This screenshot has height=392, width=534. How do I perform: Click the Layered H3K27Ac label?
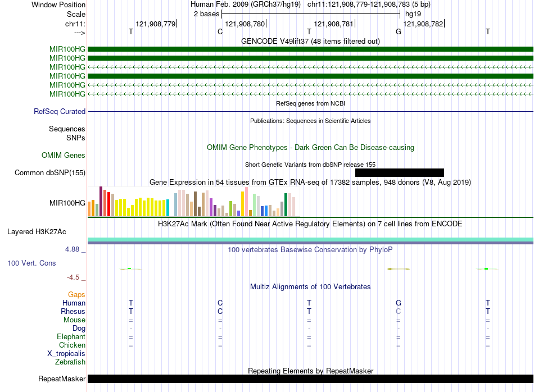point(37,232)
